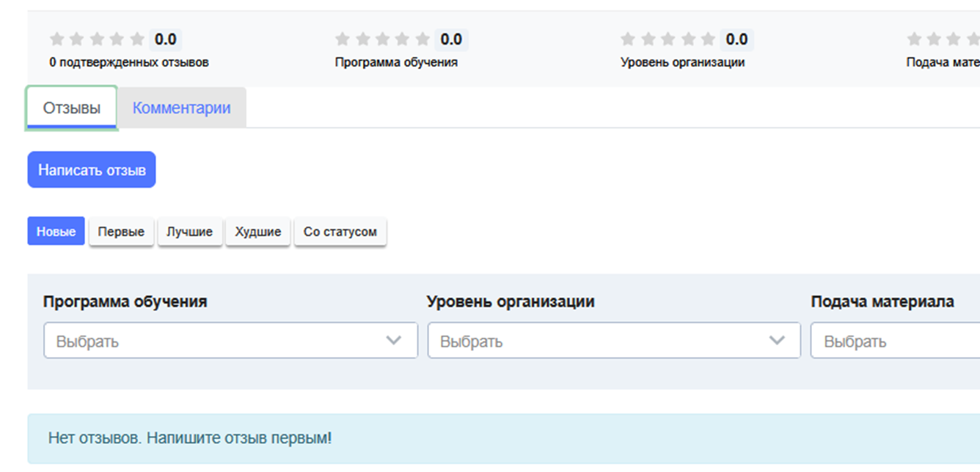Click the third star for Подача материала
The image size is (980, 472).
(954, 39)
